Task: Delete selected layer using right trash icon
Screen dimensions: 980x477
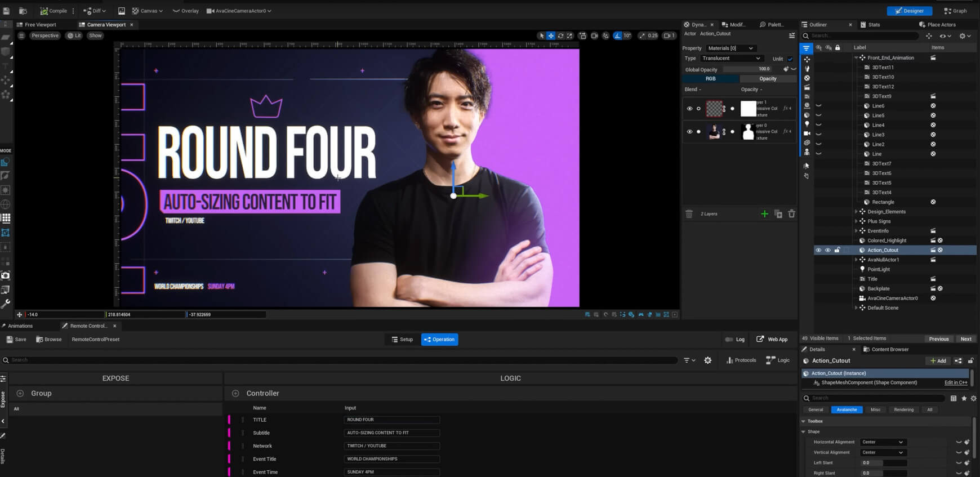Action: pyautogui.click(x=791, y=214)
